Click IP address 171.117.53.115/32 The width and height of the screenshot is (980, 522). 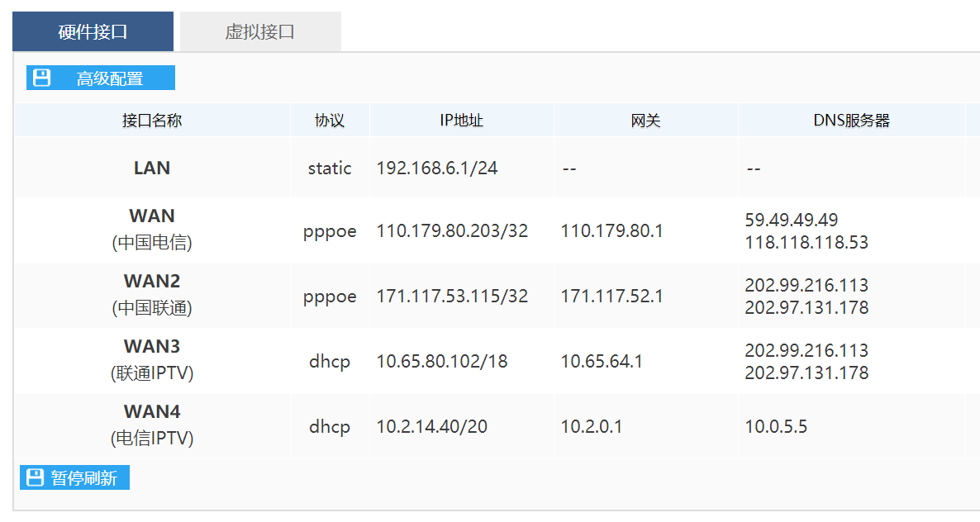pos(452,296)
